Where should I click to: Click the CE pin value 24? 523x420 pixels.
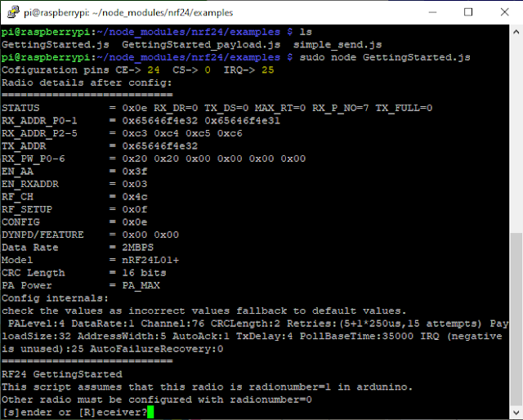point(154,70)
